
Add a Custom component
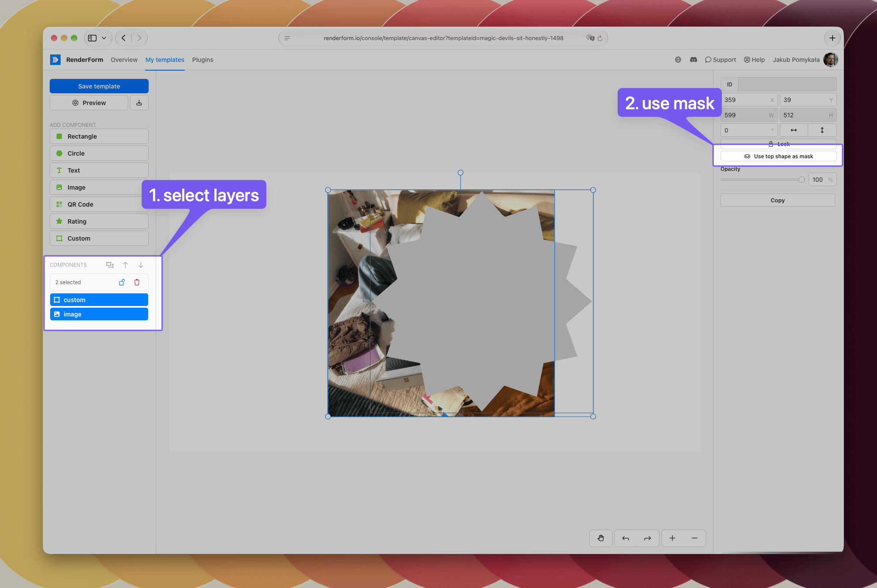(99, 238)
